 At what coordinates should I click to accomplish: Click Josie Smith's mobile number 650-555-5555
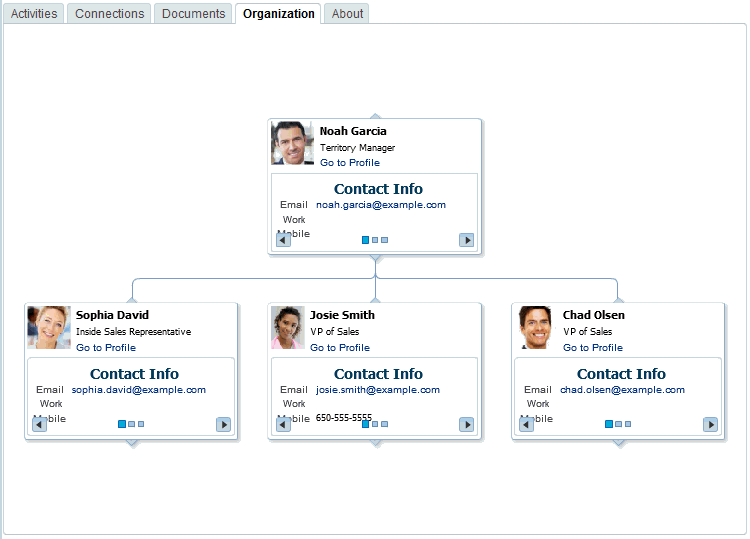pyautogui.click(x=343, y=418)
